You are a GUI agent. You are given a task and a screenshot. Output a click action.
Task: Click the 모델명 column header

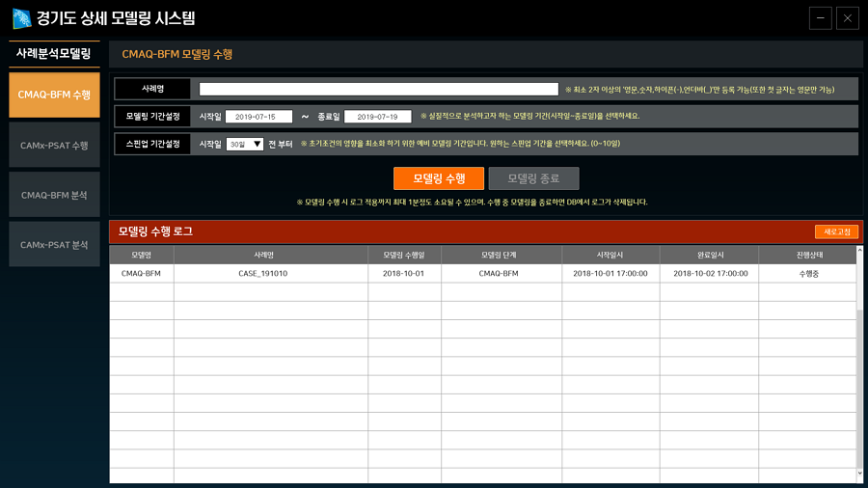pyautogui.click(x=141, y=255)
